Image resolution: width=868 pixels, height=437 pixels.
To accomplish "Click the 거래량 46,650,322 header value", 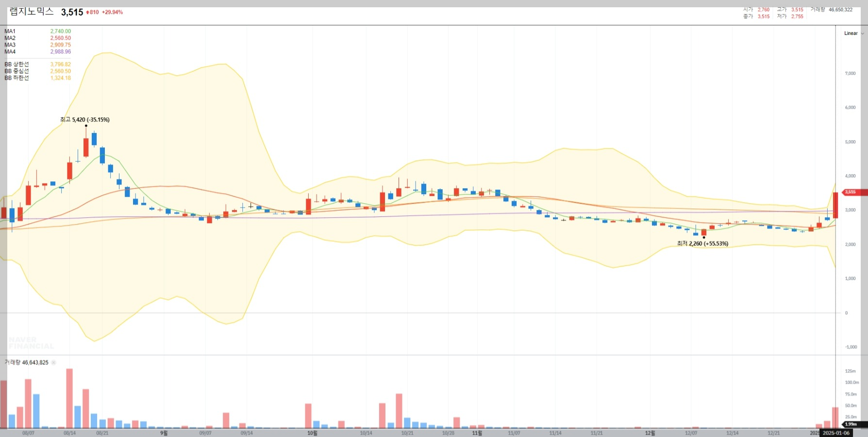I will pyautogui.click(x=831, y=9).
